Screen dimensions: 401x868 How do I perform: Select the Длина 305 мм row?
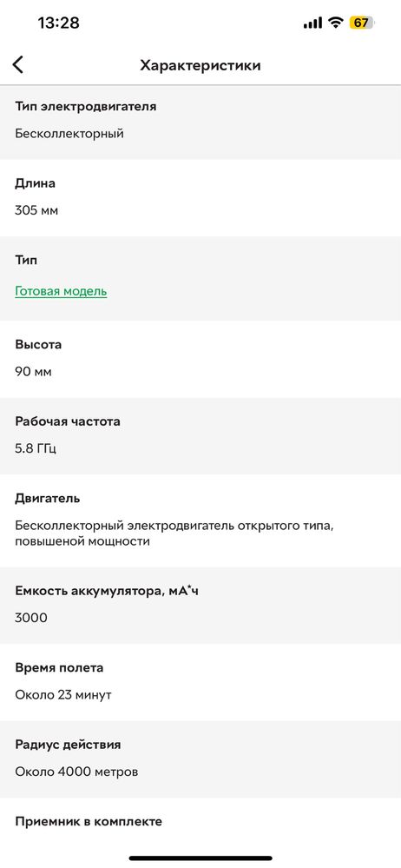coord(200,197)
